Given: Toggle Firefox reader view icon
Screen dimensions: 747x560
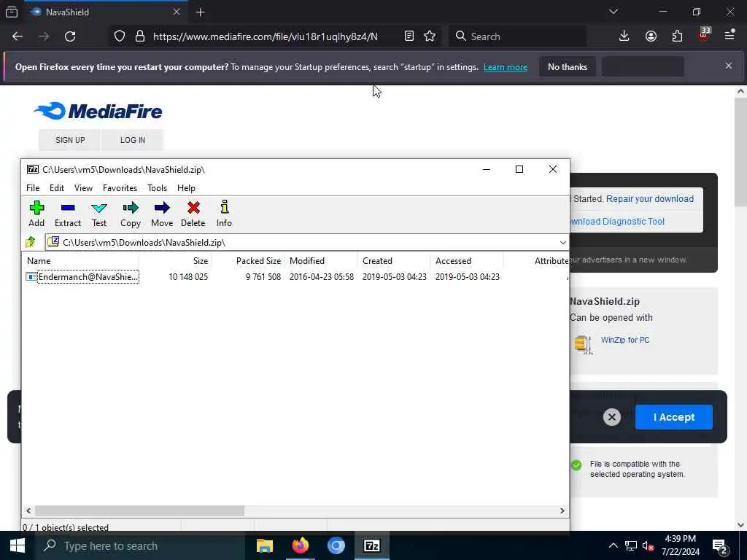Looking at the screenshot, I should pos(409,36).
